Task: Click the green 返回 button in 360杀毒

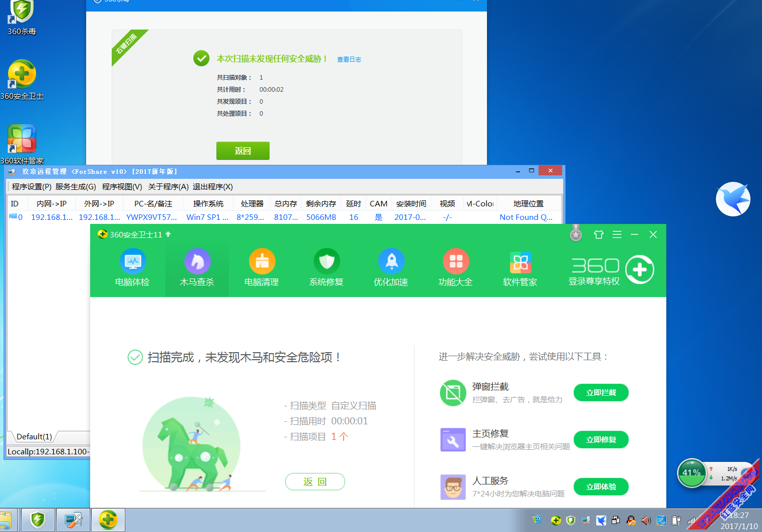Action: click(243, 151)
